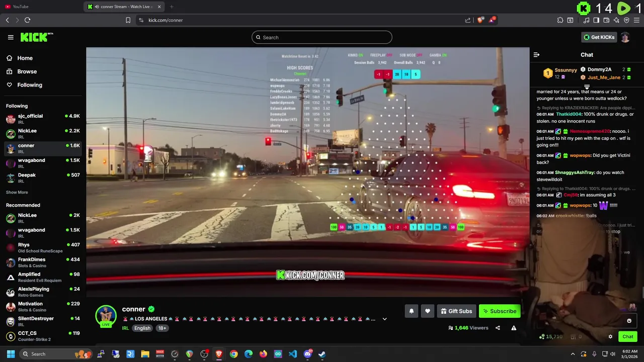Image resolution: width=644 pixels, height=362 pixels.
Task: Click ShnaggysAshTray username in chat
Action: 575,172
